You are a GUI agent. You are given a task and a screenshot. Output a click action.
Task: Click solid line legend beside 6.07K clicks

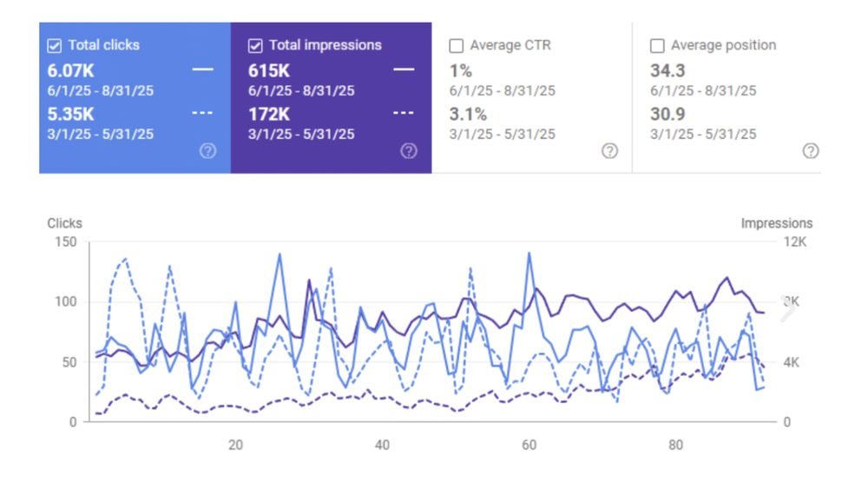tap(202, 69)
